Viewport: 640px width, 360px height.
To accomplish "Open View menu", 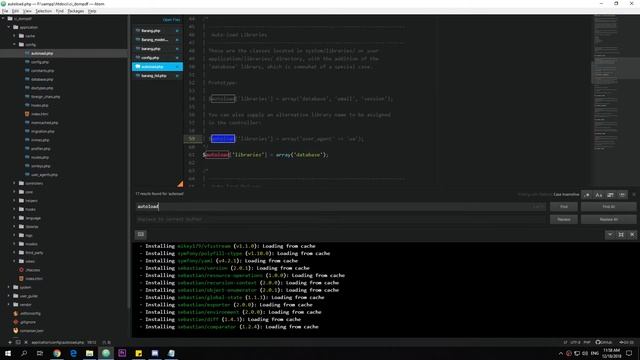I will click(x=27, y=11).
